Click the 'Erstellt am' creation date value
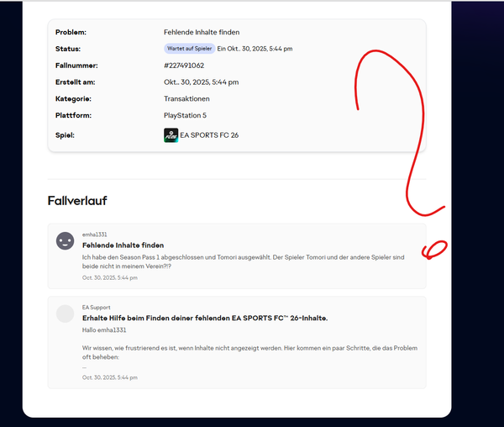Image resolution: width=504 pixels, height=427 pixels. click(201, 82)
